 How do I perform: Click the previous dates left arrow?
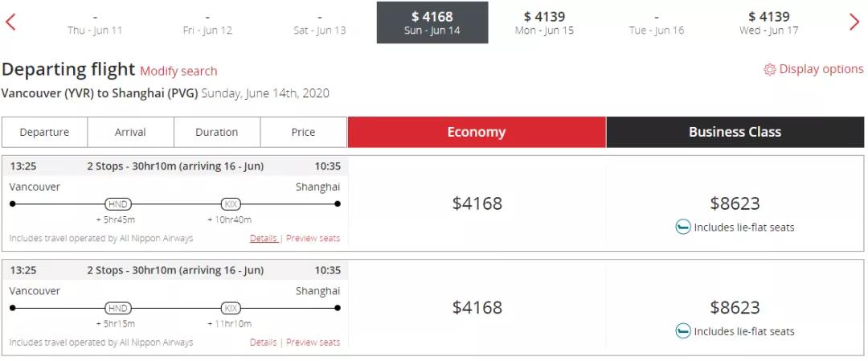click(10, 22)
